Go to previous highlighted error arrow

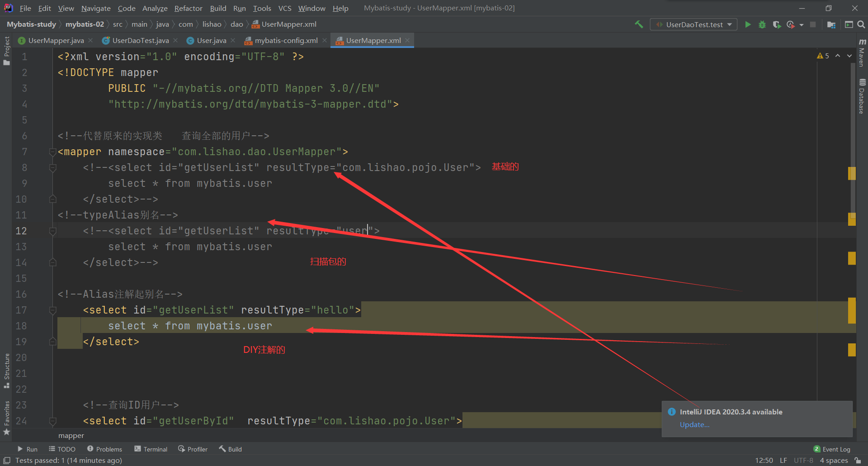pos(838,56)
